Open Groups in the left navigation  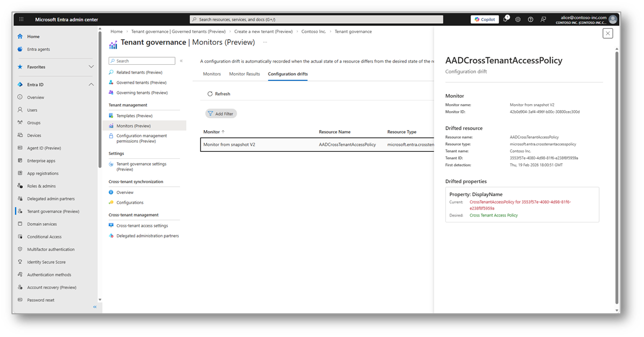[33, 123]
